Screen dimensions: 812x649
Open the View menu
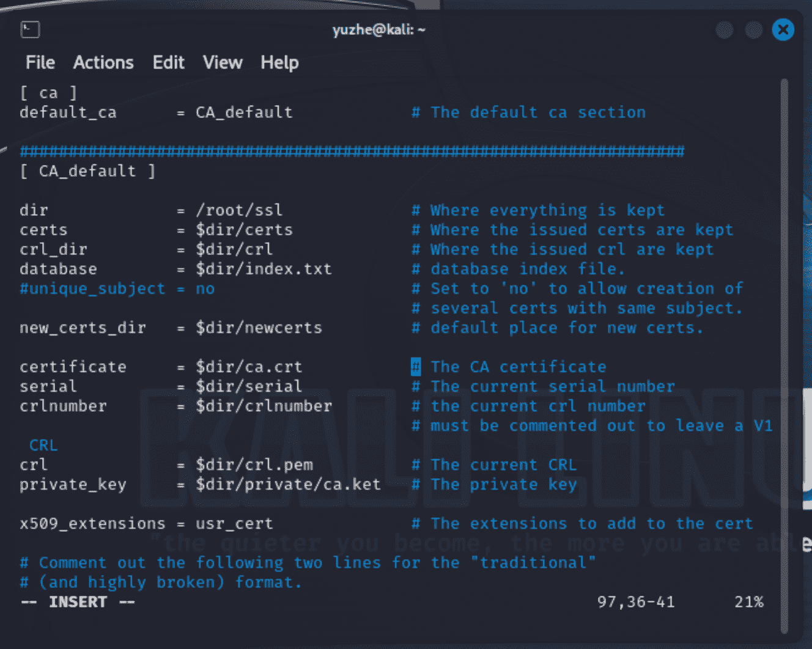click(223, 62)
